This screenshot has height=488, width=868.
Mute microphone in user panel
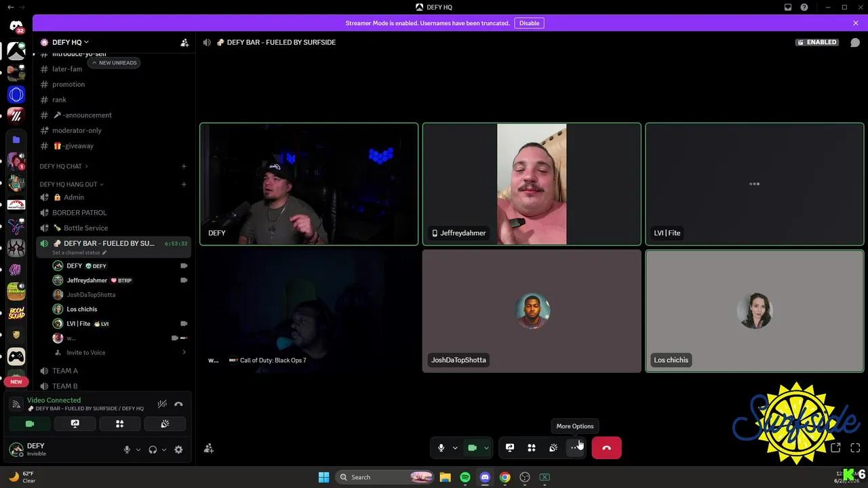coord(127,449)
